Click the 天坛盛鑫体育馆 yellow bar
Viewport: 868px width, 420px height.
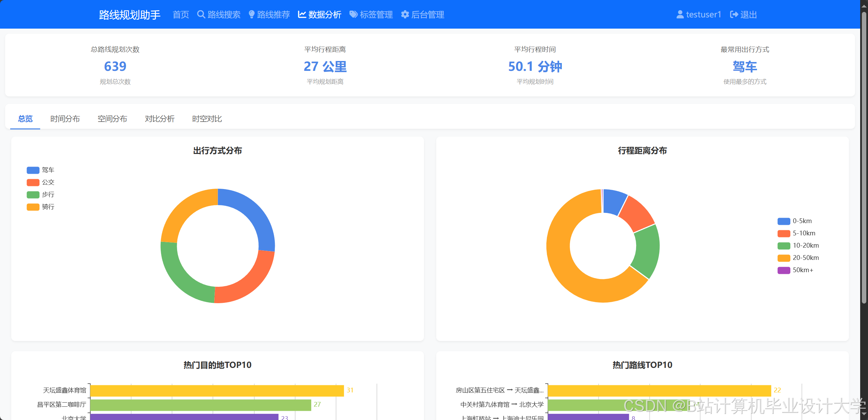[217, 390]
